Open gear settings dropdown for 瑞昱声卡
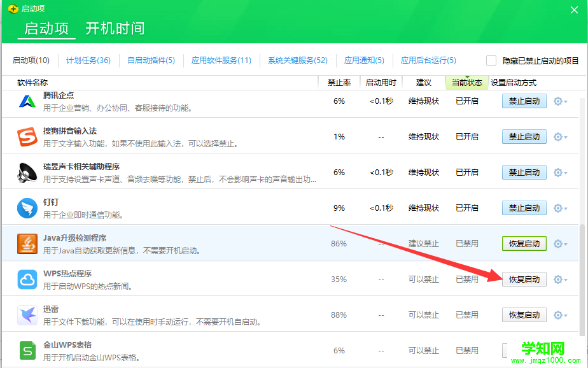This screenshot has height=368, width=588. click(560, 173)
